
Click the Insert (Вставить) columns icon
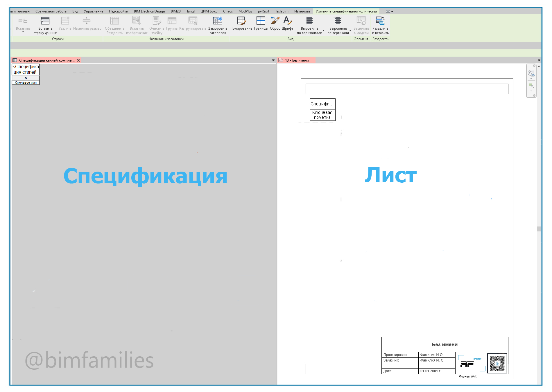(x=23, y=21)
